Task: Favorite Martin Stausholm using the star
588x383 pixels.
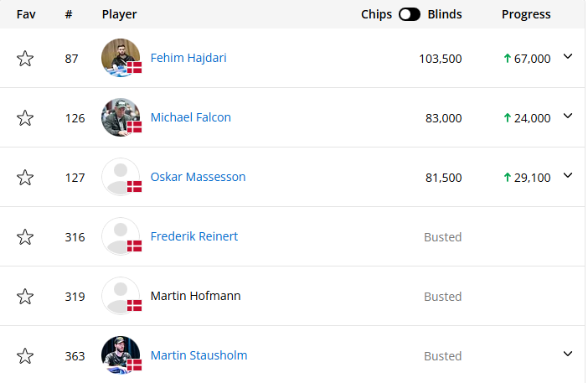Action: click(x=25, y=356)
